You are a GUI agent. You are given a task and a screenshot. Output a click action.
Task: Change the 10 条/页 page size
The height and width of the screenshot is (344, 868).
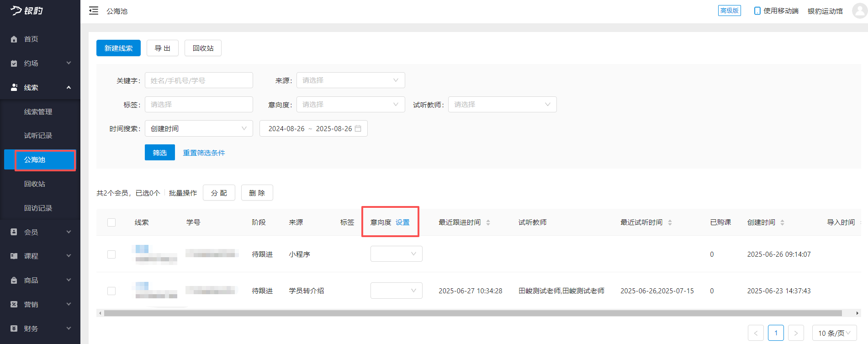click(835, 333)
